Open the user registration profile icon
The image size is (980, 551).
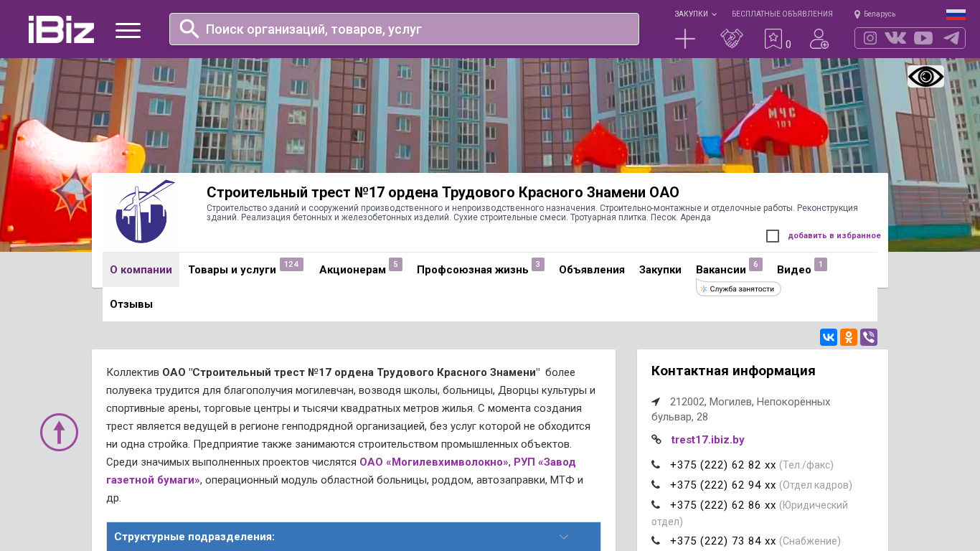[x=819, y=39]
